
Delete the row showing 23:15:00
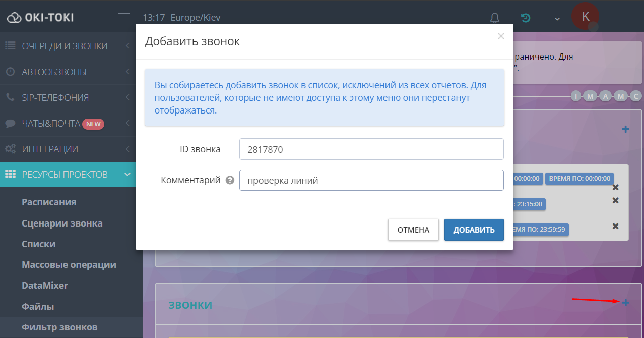pos(615,200)
